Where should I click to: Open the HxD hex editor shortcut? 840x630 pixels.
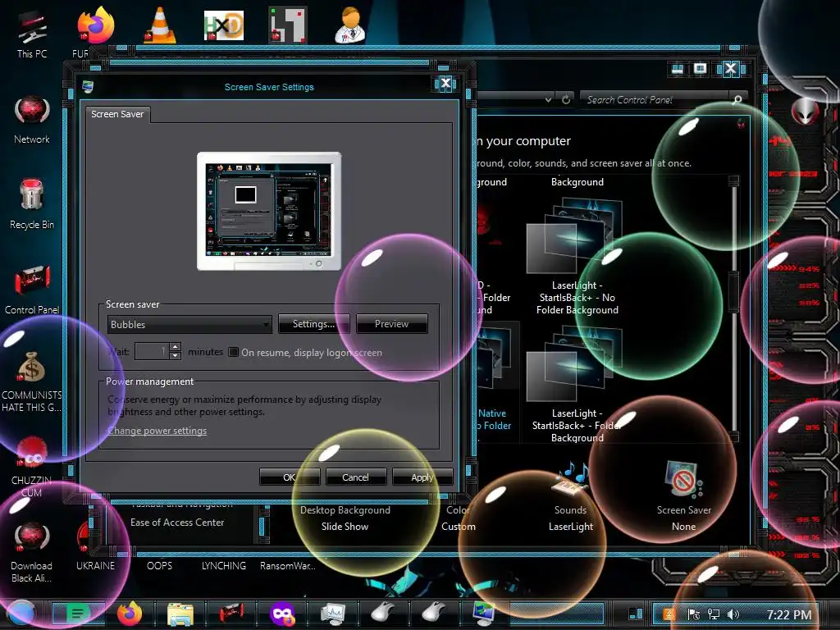(224, 25)
